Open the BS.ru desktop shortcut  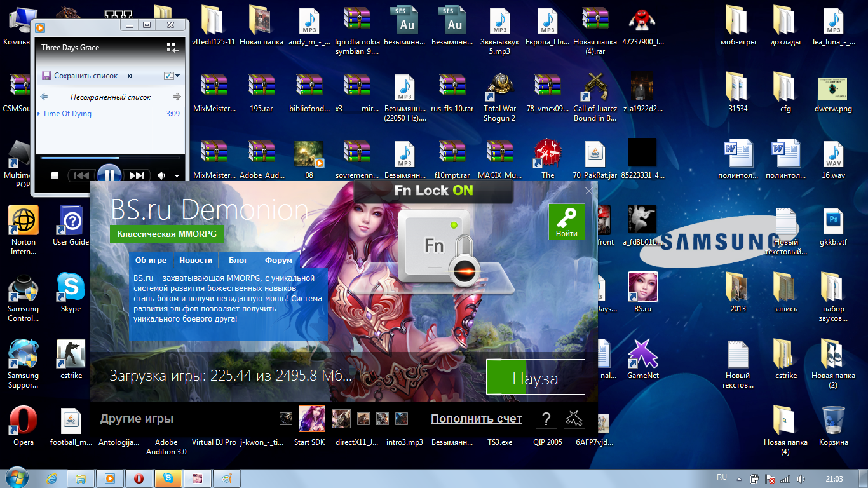click(642, 292)
